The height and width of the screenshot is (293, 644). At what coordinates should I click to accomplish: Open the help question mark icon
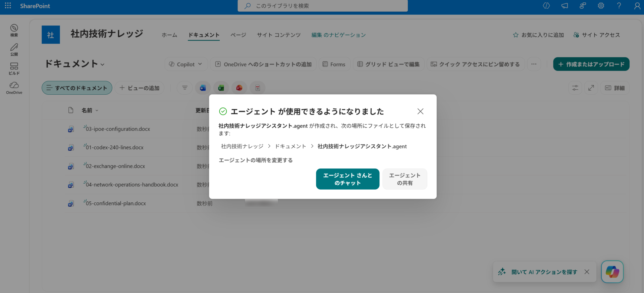[x=619, y=6]
